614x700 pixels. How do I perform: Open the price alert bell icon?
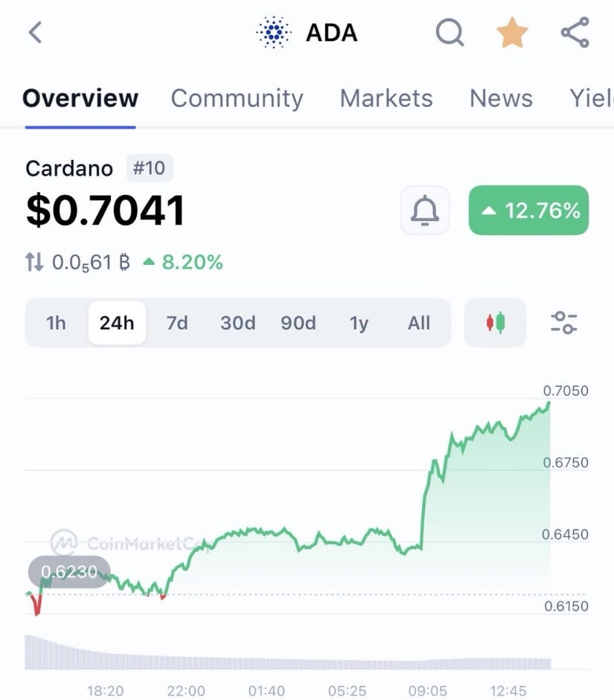pyautogui.click(x=425, y=211)
